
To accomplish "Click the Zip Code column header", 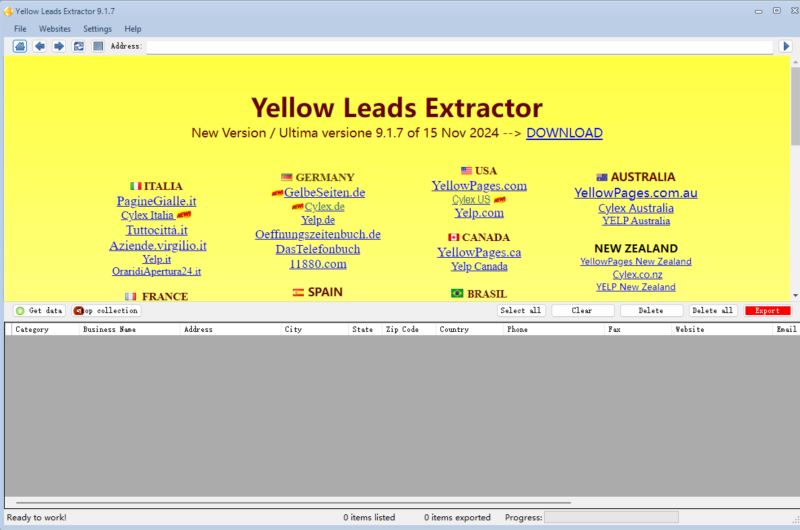I will click(409, 330).
